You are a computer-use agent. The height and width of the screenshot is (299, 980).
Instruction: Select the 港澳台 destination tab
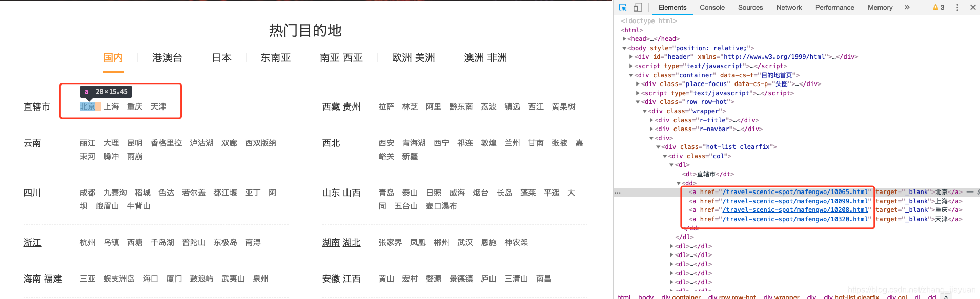[167, 58]
